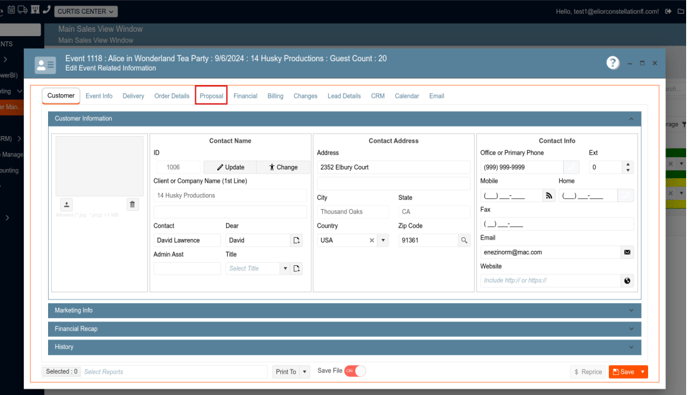Open the Billing tab

pos(276,96)
